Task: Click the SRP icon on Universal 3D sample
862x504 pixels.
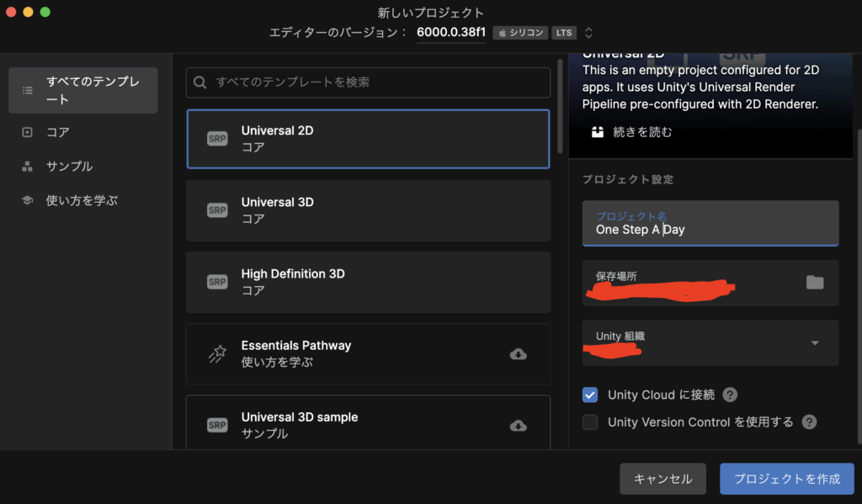Action: coord(217,425)
